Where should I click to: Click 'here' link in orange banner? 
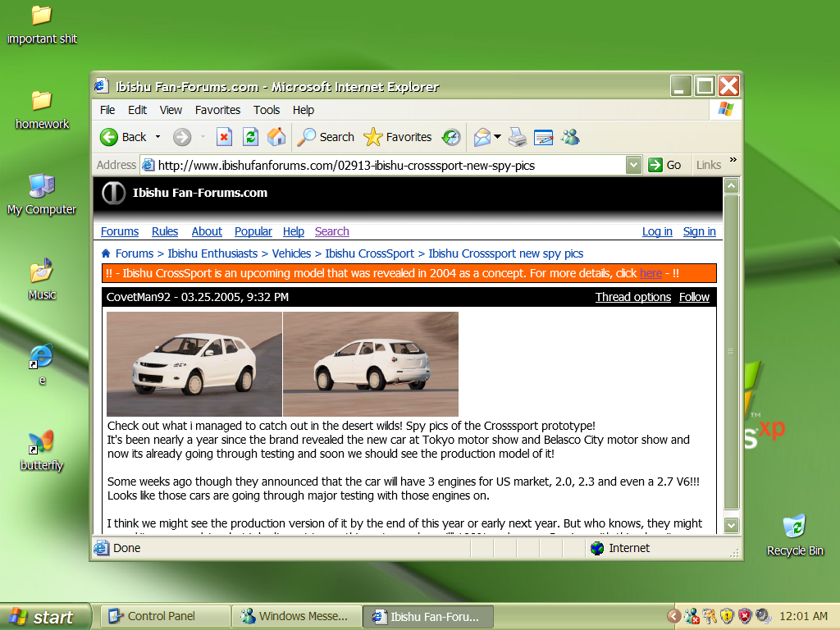[x=651, y=273]
